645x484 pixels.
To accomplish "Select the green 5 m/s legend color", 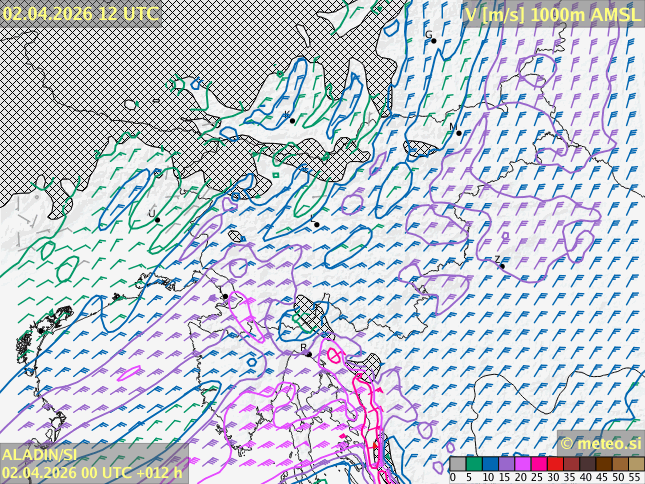I will click(473, 464).
